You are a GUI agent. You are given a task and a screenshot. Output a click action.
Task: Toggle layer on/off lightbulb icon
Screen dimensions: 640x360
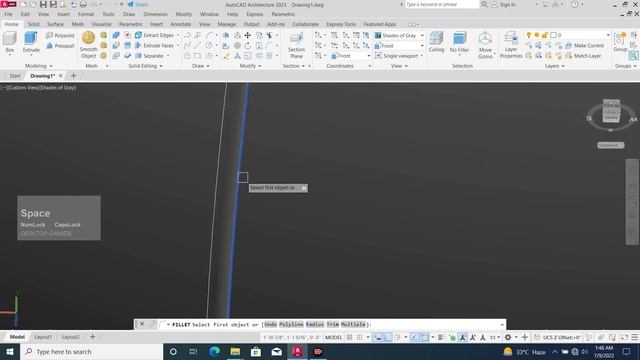(x=529, y=35)
